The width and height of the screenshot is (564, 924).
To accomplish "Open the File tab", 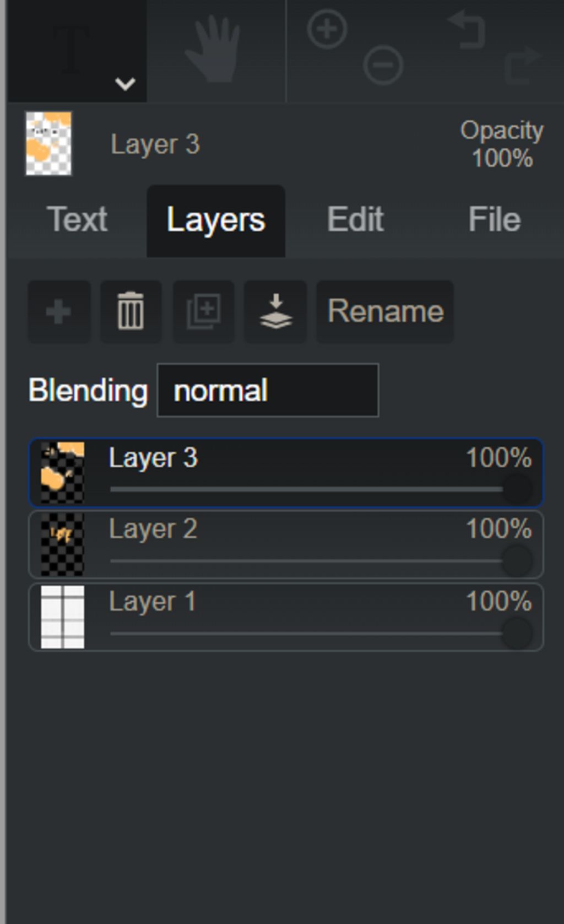I will (495, 220).
